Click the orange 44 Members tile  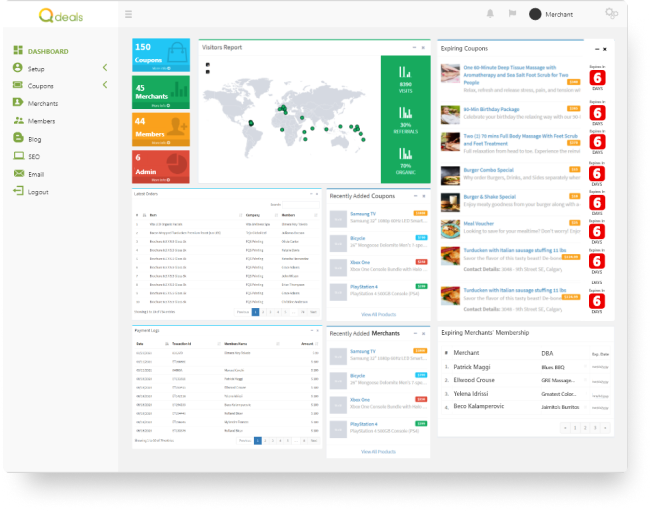(x=161, y=129)
